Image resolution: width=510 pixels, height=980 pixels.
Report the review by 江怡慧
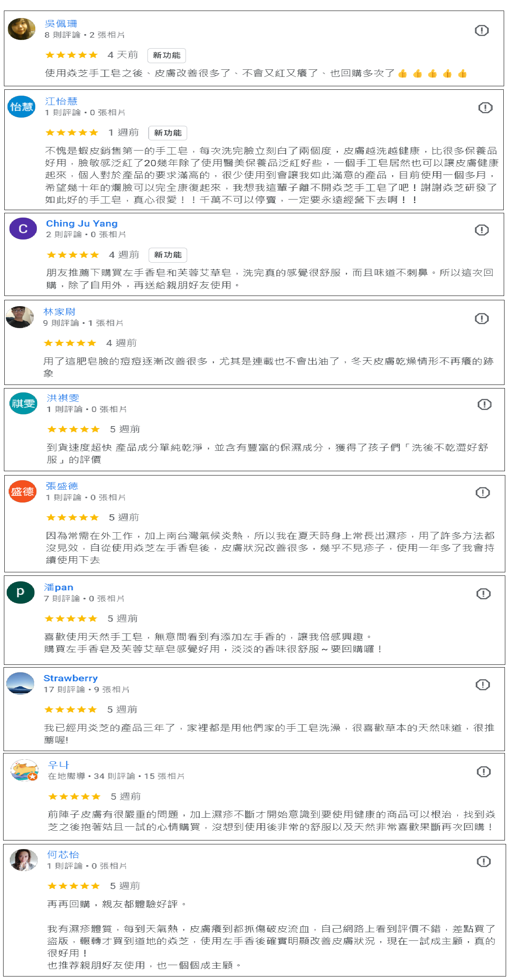click(485, 107)
